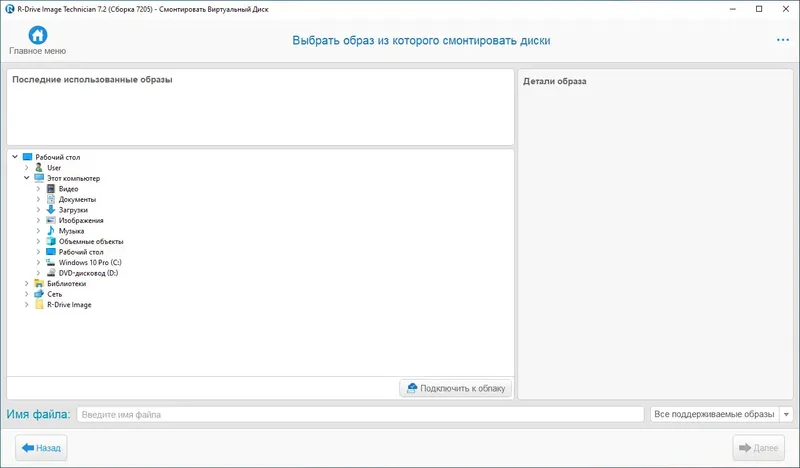Click the User person icon
800x468 pixels.
[39, 167]
